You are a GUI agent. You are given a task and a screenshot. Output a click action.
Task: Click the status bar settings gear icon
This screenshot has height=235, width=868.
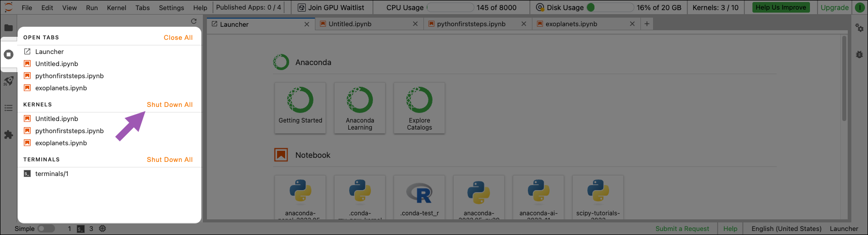102,228
